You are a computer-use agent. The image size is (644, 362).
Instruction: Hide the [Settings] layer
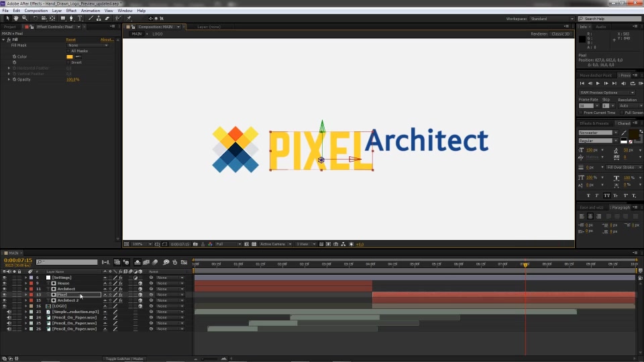click(x=5, y=278)
